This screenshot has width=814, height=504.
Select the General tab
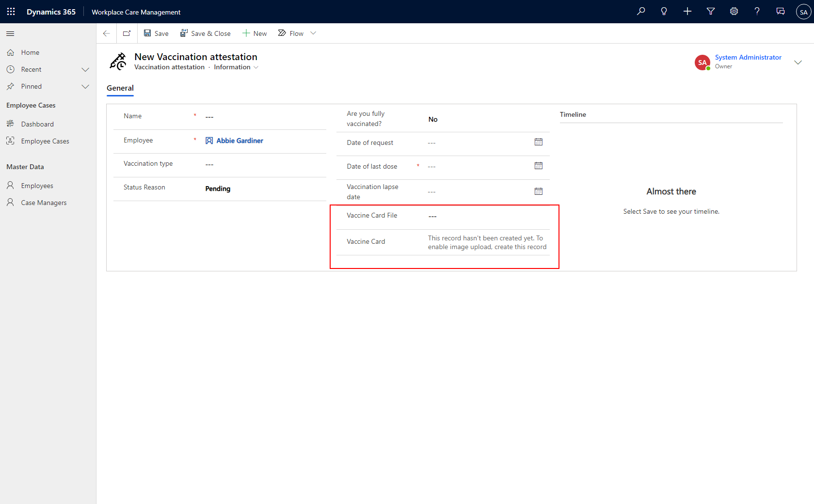120,88
